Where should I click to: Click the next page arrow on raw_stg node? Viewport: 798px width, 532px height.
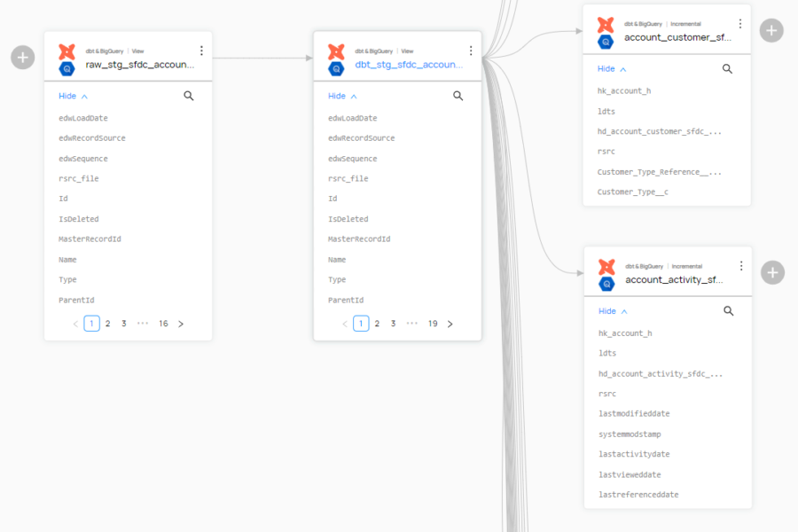pyautogui.click(x=181, y=324)
